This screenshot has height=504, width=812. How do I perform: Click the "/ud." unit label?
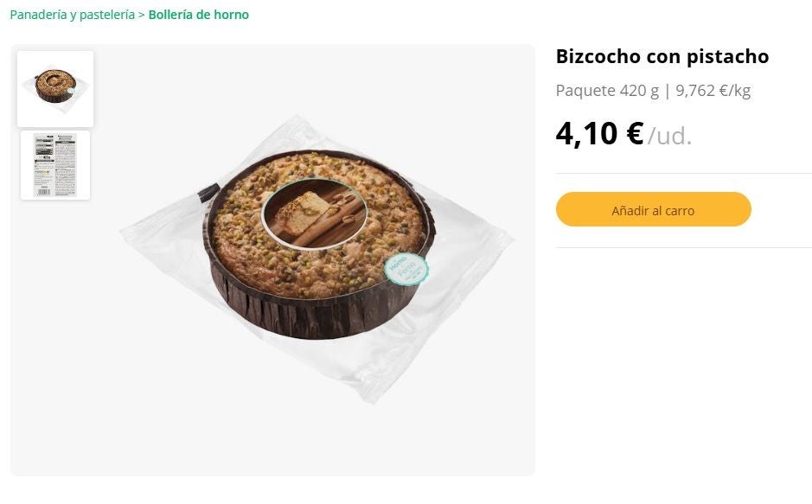click(670, 136)
